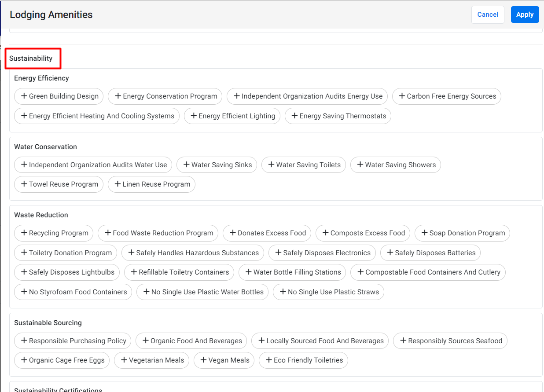Select Compostable Food Containers And Cutlery

pyautogui.click(x=428, y=272)
